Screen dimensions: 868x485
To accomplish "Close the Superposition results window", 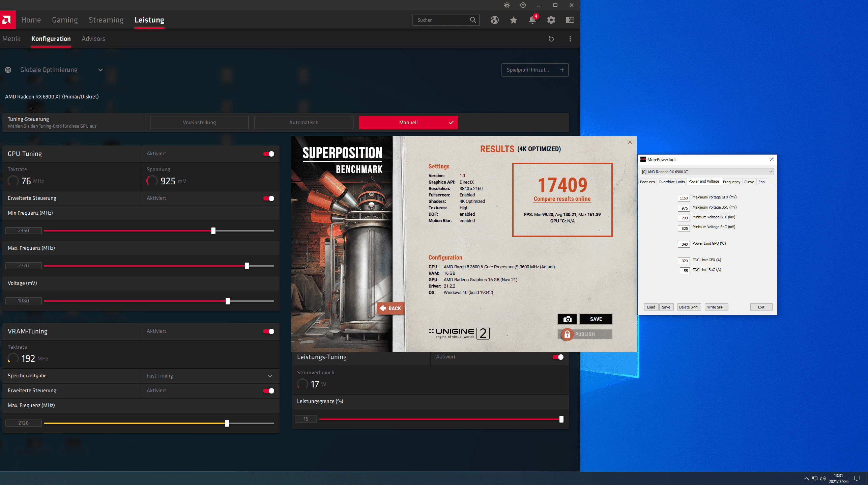I will coord(630,142).
